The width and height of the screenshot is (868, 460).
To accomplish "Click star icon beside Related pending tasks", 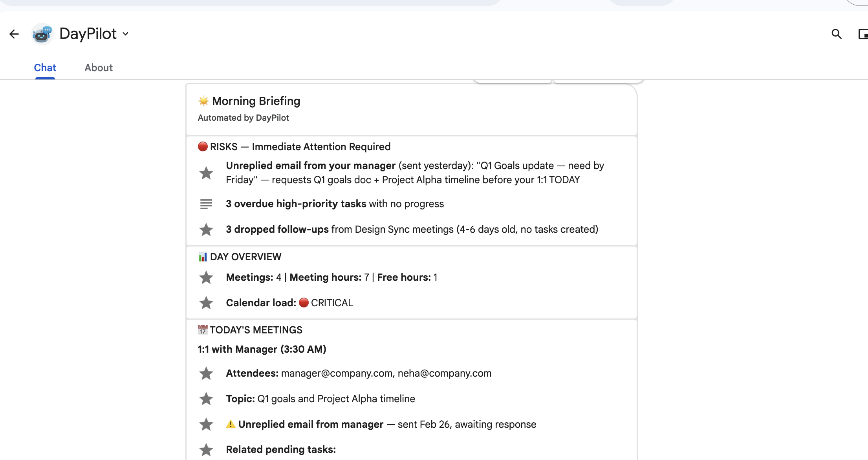I will tap(206, 450).
